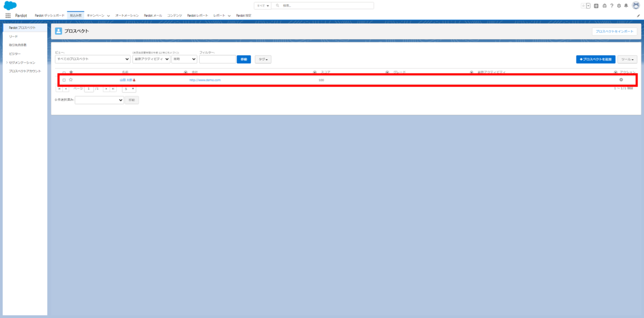Switch to the Pardot メール tab
The image size is (644, 318).
pyautogui.click(x=153, y=16)
